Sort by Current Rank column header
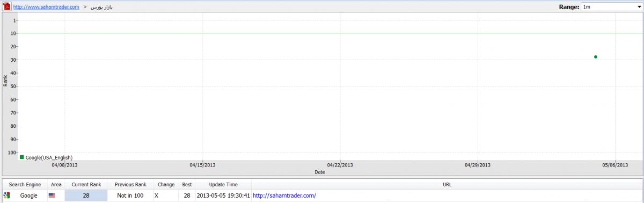Image resolution: width=644 pixels, height=203 pixels. 86,184
